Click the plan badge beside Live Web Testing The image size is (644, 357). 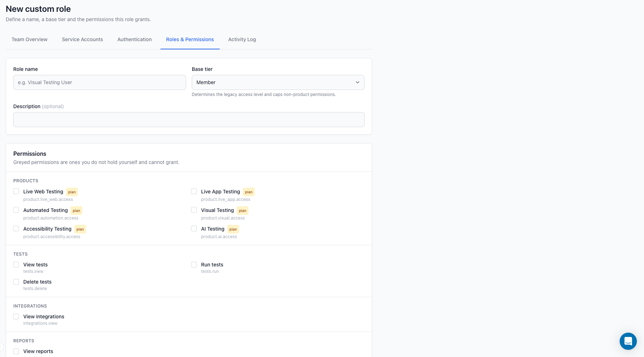coord(72,192)
